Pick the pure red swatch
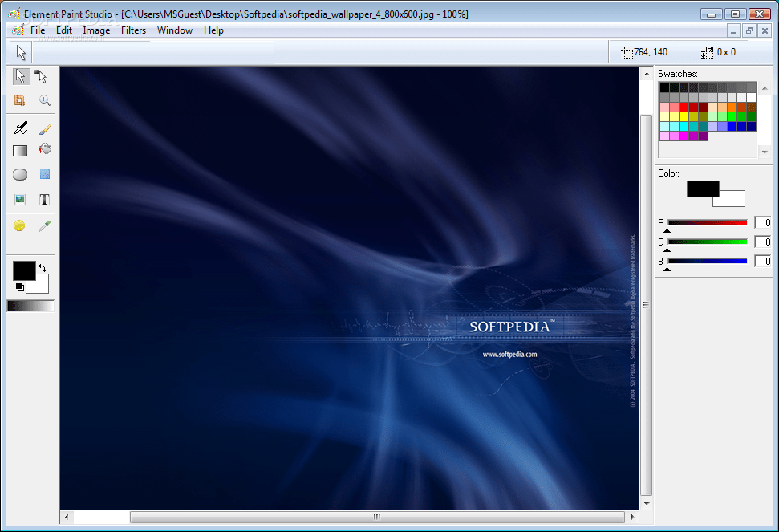Viewport: 779px width, 532px height. pos(684,107)
